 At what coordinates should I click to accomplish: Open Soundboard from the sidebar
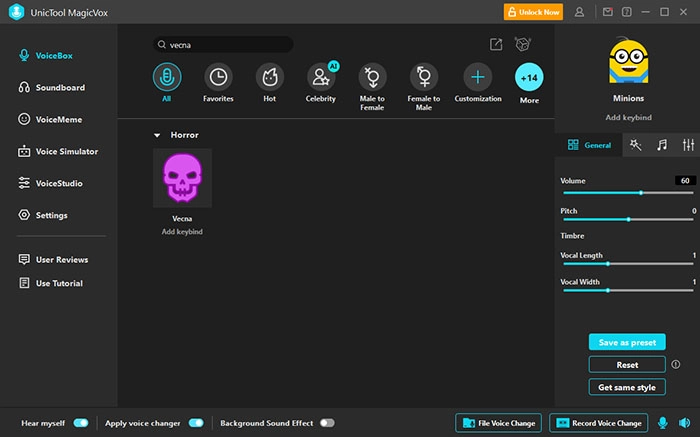tap(60, 88)
